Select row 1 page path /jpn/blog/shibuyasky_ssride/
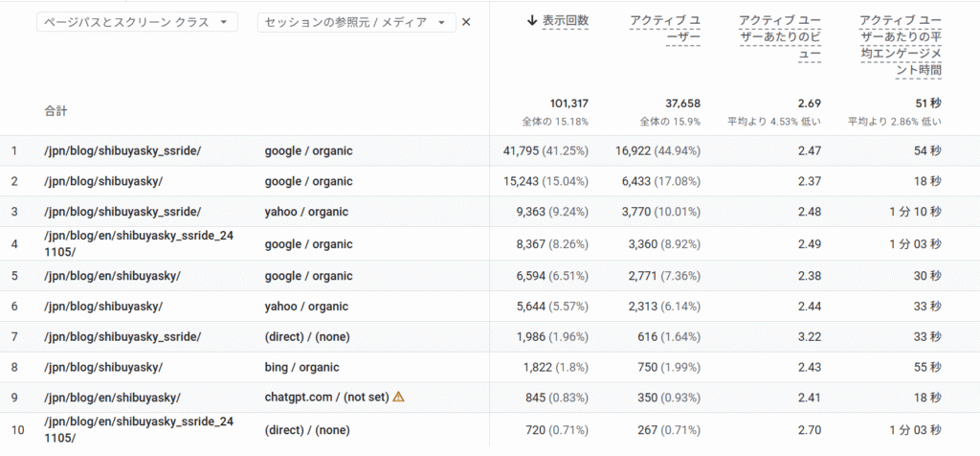980x456 pixels. (122, 150)
